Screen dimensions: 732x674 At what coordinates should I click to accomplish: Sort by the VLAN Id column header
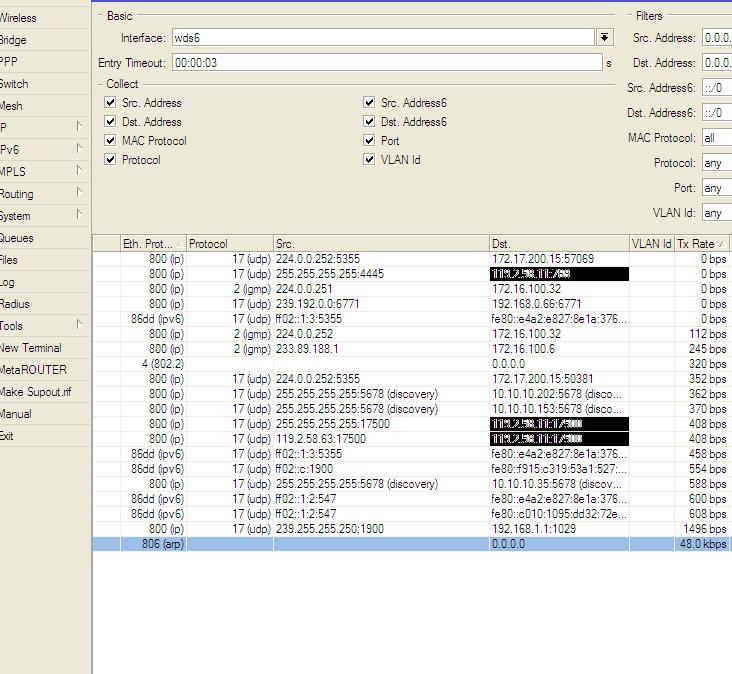tap(652, 244)
